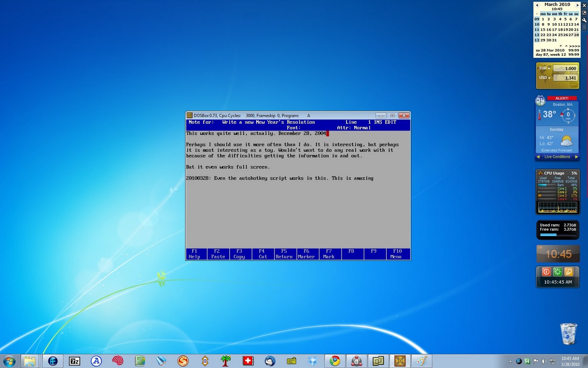The width and height of the screenshot is (588, 368).
Task: Open calendar gadget options wrench
Action: [x=584, y=20]
